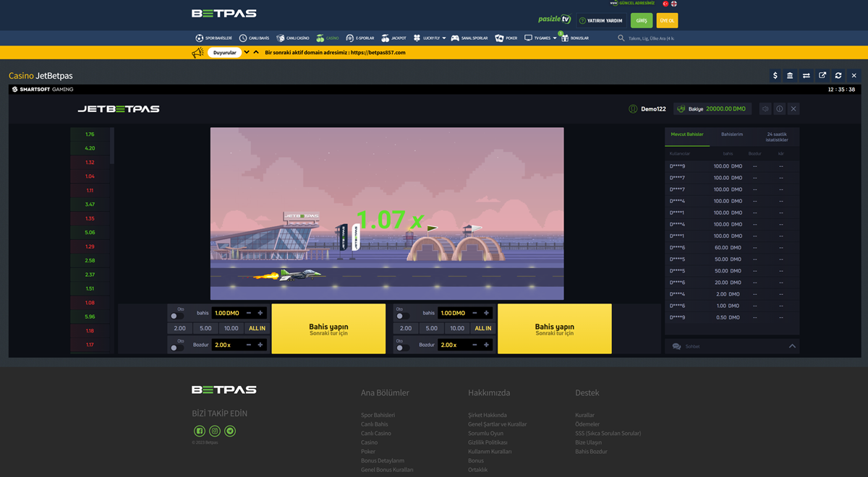The width and height of the screenshot is (868, 477).
Task: Click the yellow Üye Ol button
Action: pyautogui.click(x=667, y=20)
